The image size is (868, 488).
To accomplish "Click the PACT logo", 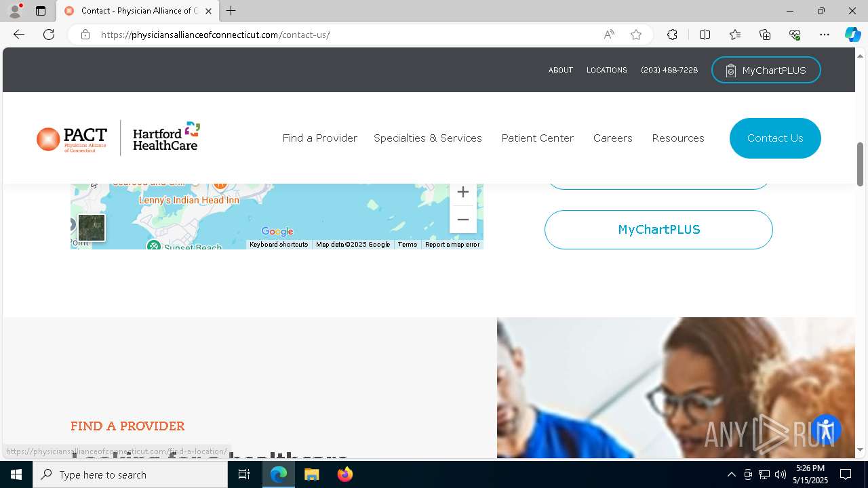I will (72, 138).
